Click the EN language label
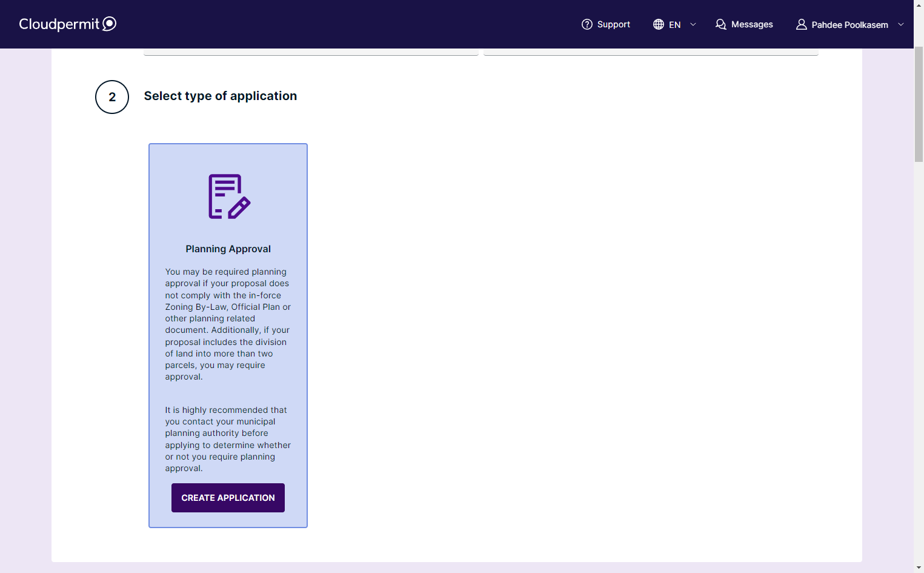The height and width of the screenshot is (573, 924). coord(675,25)
